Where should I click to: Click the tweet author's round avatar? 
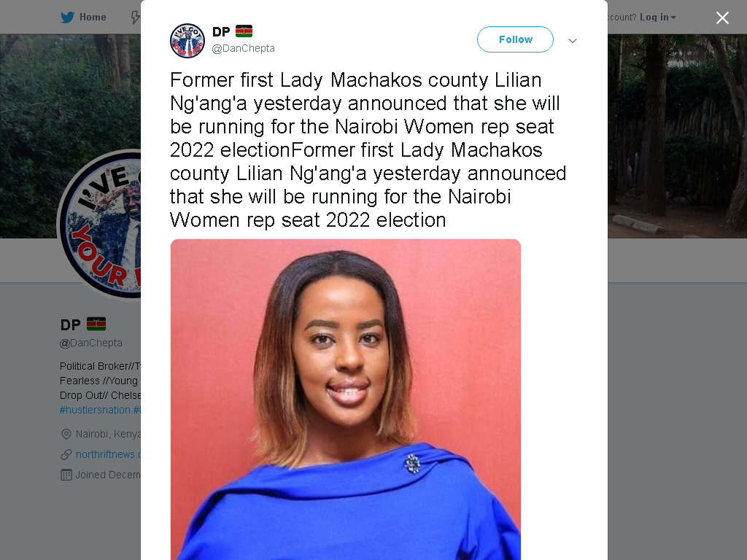187,41
